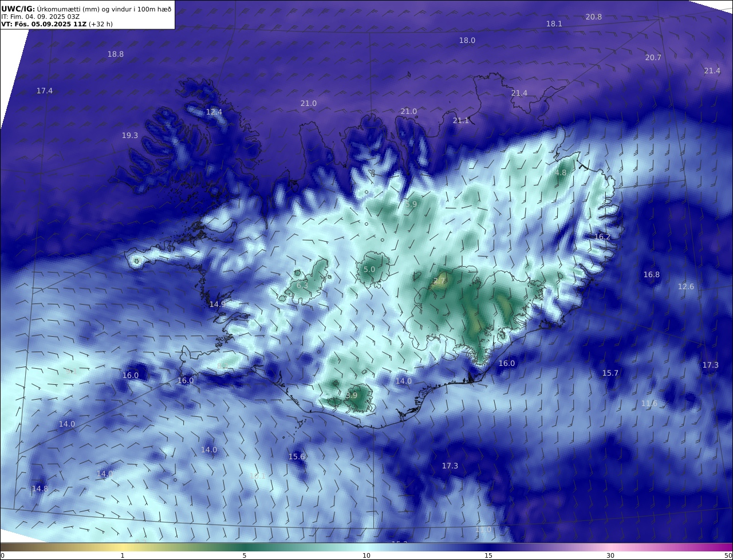Click the 18.8 value on map
The width and height of the screenshot is (733, 560).
tap(116, 54)
